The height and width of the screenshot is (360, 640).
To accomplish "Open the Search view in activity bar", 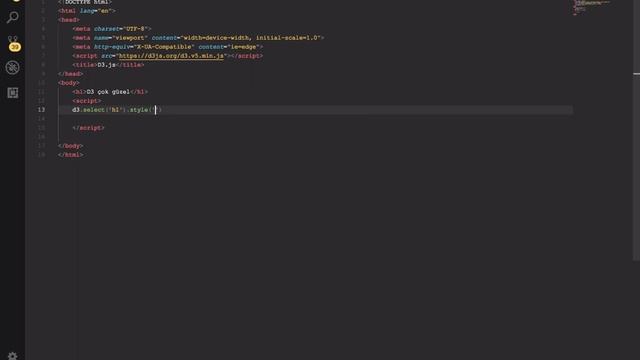I will click(x=13, y=17).
